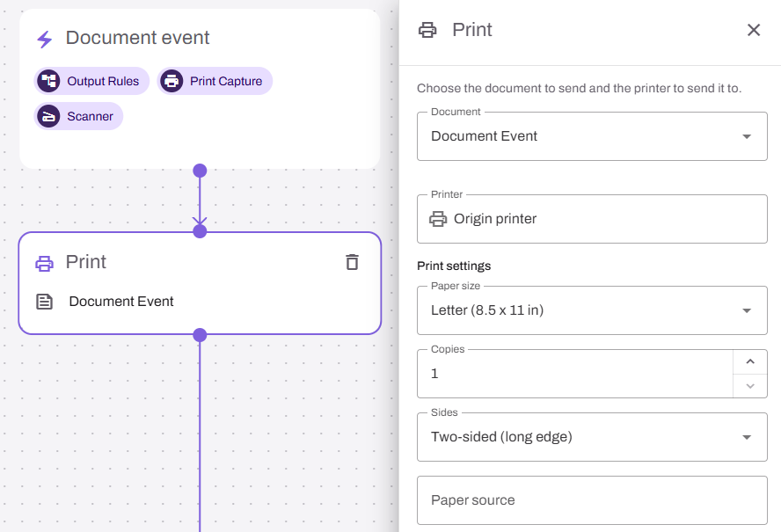The height and width of the screenshot is (532, 781).
Task: Click the document page icon beside Document Event
Action: (44, 302)
